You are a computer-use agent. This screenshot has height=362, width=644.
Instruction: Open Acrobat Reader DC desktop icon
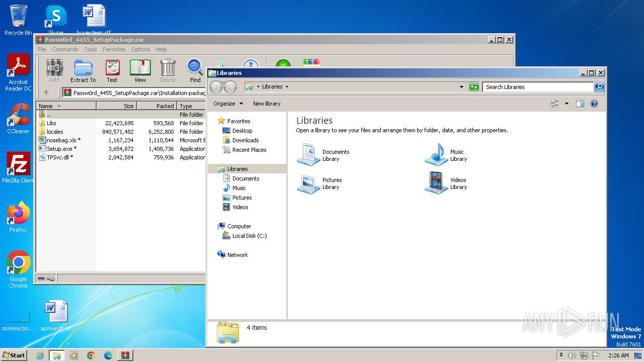coord(18,73)
